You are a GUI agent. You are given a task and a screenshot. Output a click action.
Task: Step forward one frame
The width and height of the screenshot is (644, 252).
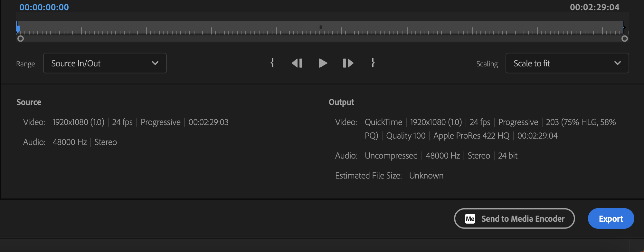pos(348,63)
